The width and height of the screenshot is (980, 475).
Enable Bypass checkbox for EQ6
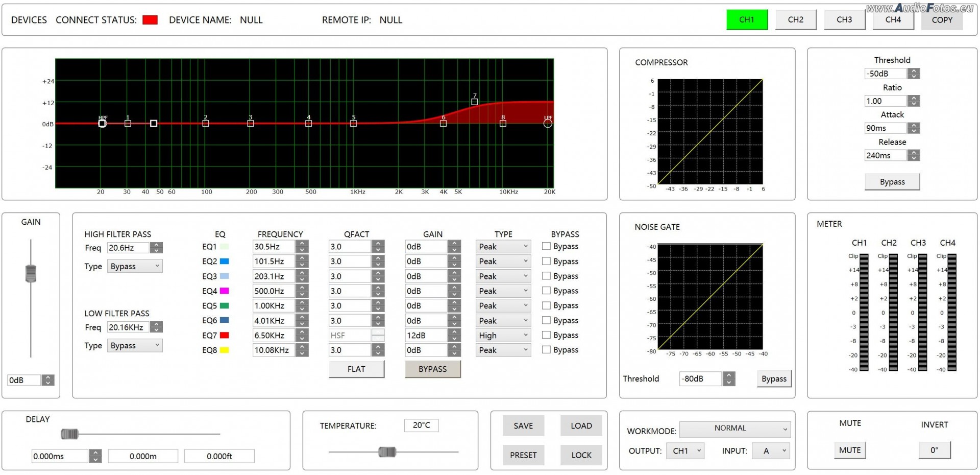point(546,320)
